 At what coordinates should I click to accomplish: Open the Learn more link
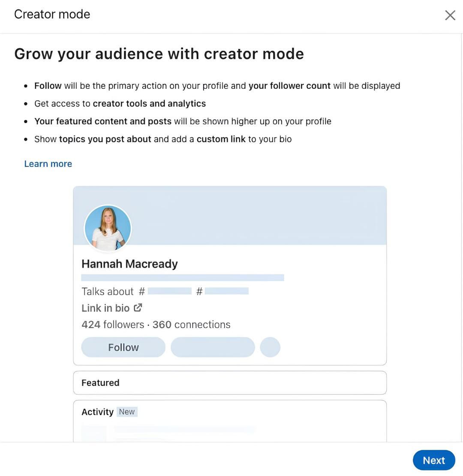point(48,164)
